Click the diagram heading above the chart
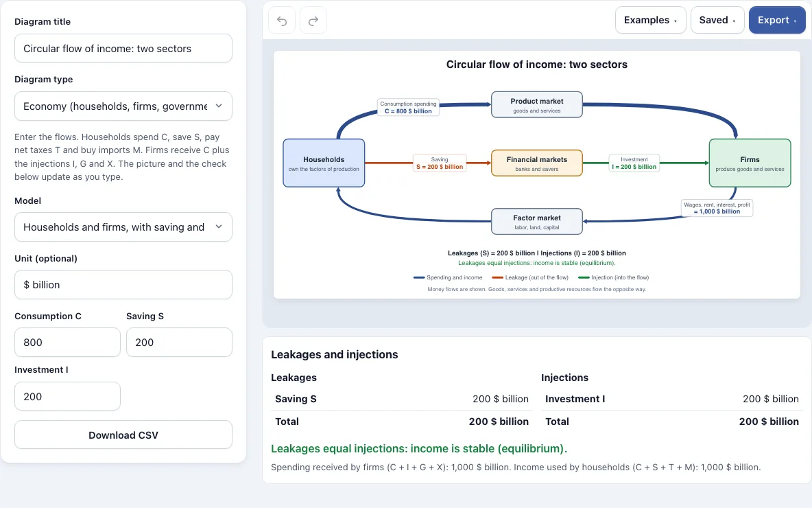812x508 pixels. click(536, 65)
